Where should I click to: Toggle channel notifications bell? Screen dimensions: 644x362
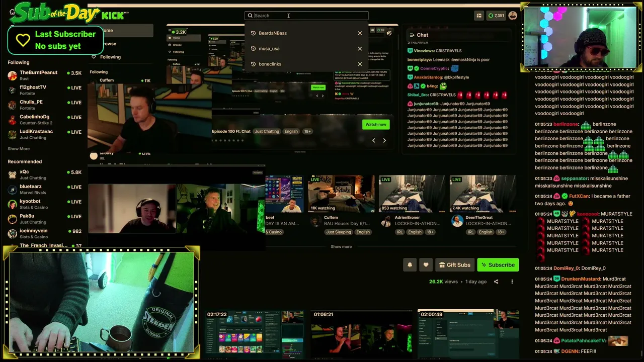click(410, 265)
